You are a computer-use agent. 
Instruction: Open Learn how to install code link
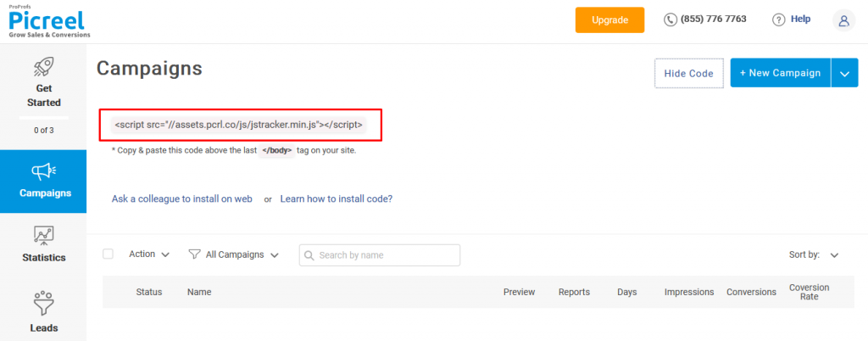tap(336, 199)
